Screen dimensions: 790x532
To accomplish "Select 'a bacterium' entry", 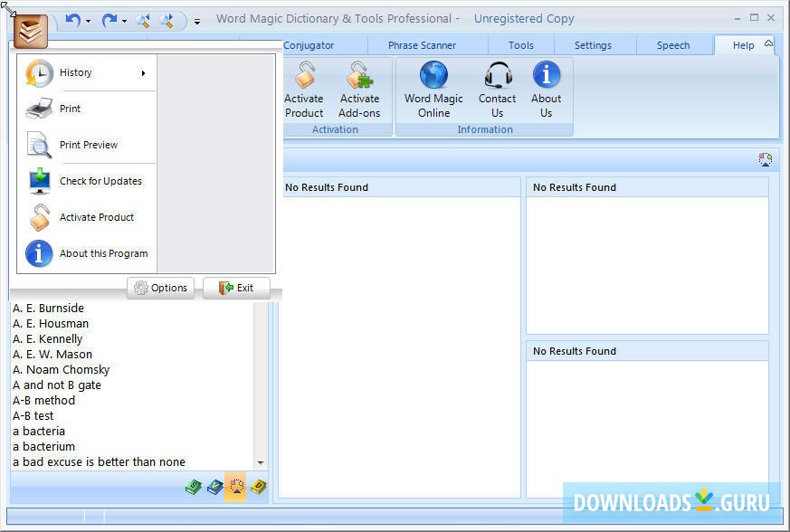I will coord(43,446).
